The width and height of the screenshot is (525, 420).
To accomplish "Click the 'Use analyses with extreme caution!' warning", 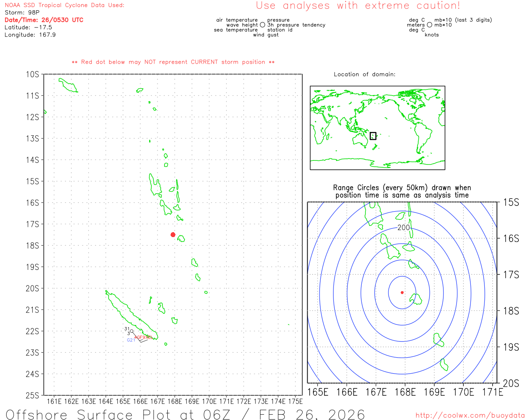I will [358, 6].
